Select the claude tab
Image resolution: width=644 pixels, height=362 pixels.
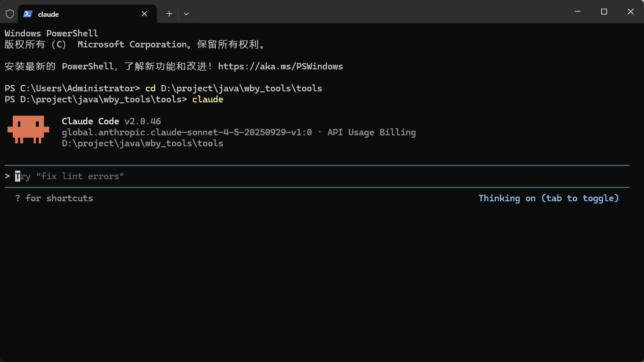81,14
